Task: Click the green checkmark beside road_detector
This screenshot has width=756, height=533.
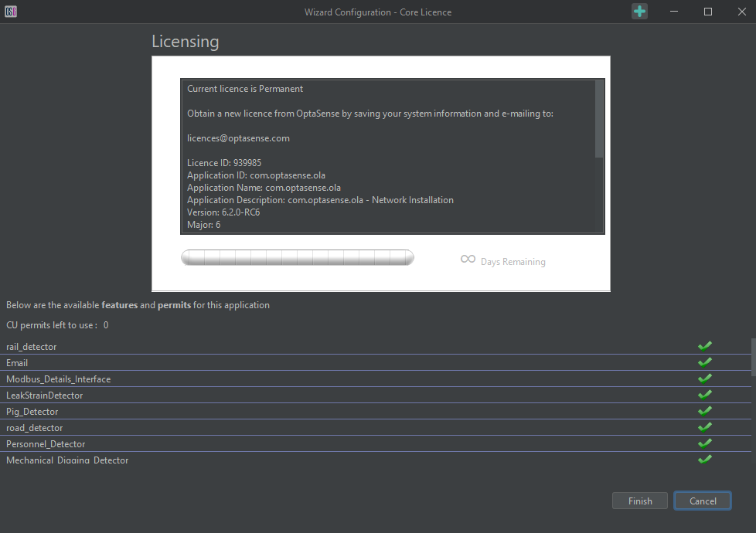Action: tap(704, 426)
